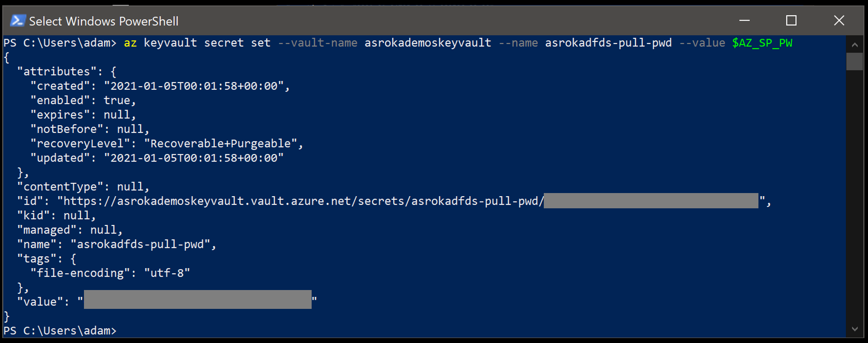Click the redacted secret value block
This screenshot has width=868, height=343.
click(x=198, y=299)
